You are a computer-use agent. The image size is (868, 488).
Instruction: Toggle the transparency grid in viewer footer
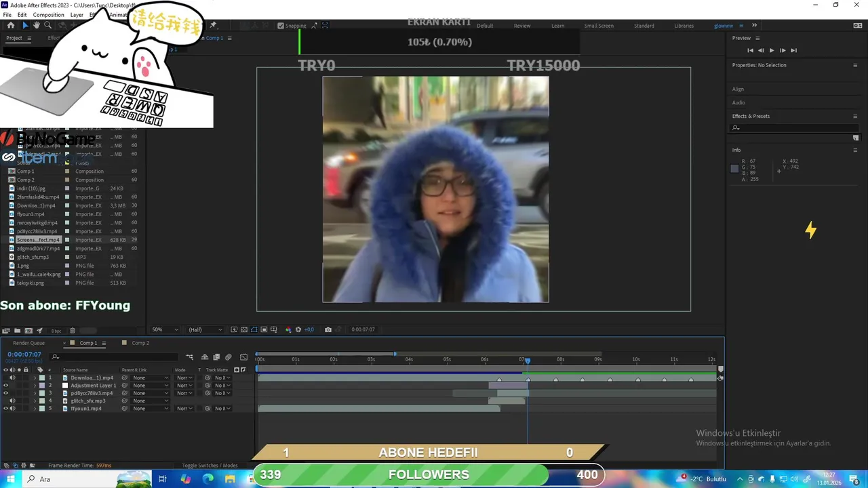click(x=244, y=329)
